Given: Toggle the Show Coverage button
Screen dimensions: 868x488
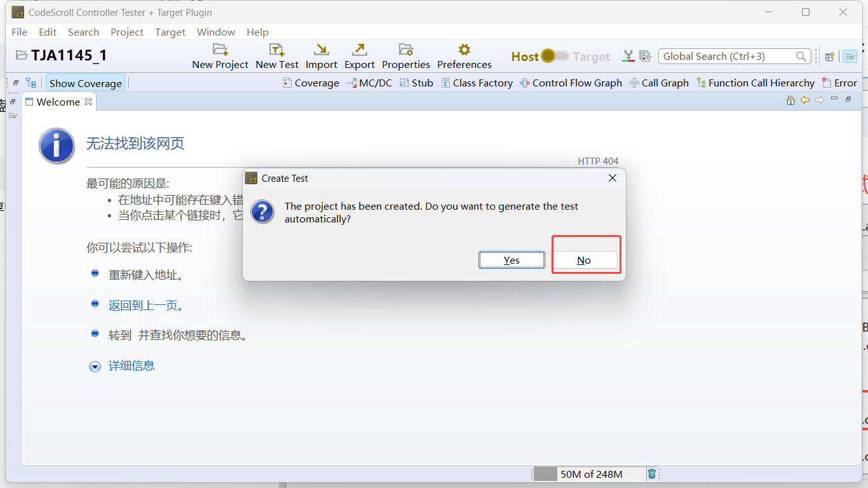Looking at the screenshot, I should pyautogui.click(x=85, y=83).
